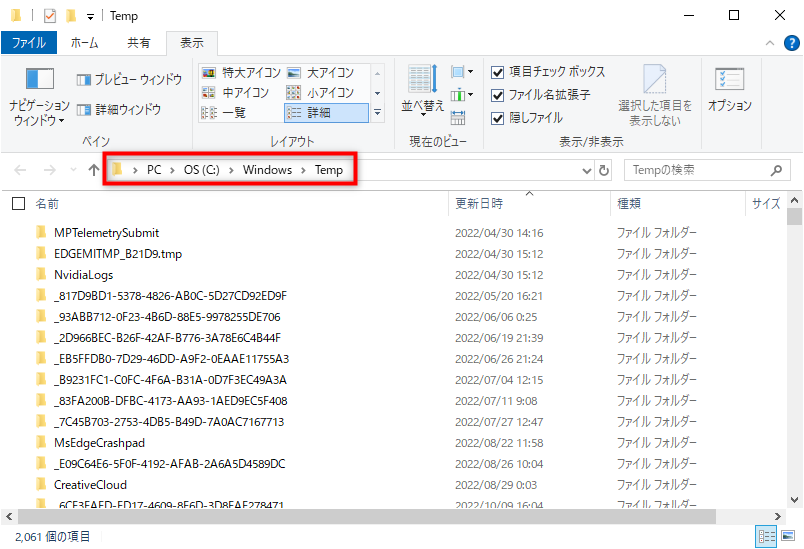Go up one folder level with Up arrow
This screenshot has height=549, width=804.
[93, 170]
